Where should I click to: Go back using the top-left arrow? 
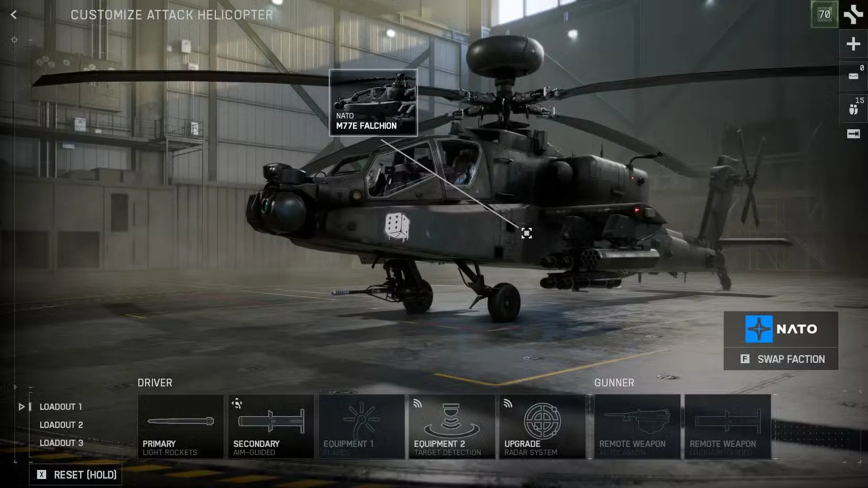pyautogui.click(x=13, y=15)
